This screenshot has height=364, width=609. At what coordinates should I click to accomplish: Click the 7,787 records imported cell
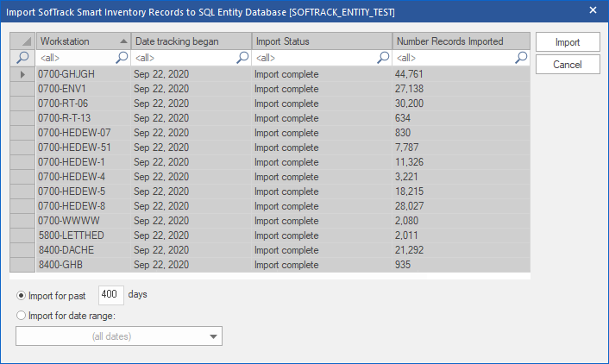[461, 147]
